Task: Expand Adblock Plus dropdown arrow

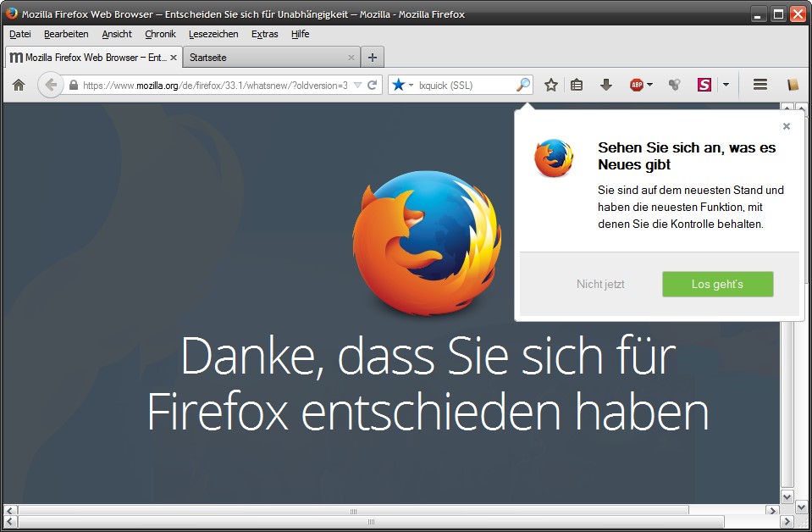Action: click(650, 85)
